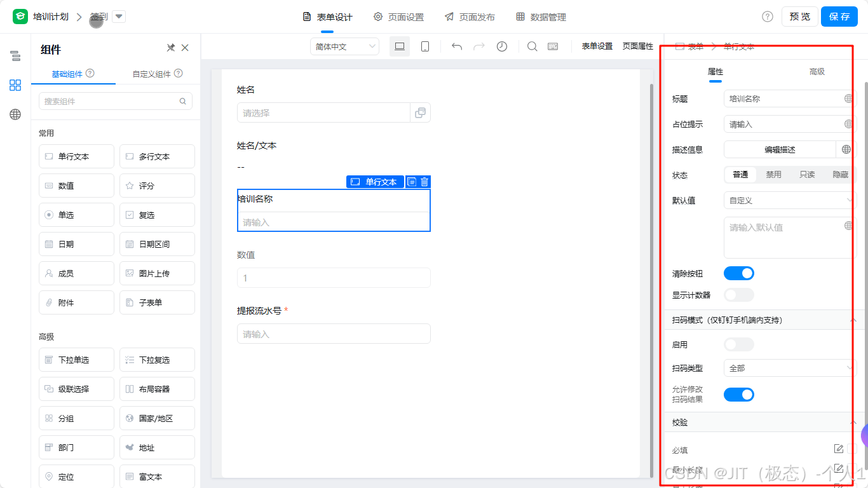Viewport: 868px width, 488px height.
Task: Add the 下拉单选 component
Action: click(76, 360)
